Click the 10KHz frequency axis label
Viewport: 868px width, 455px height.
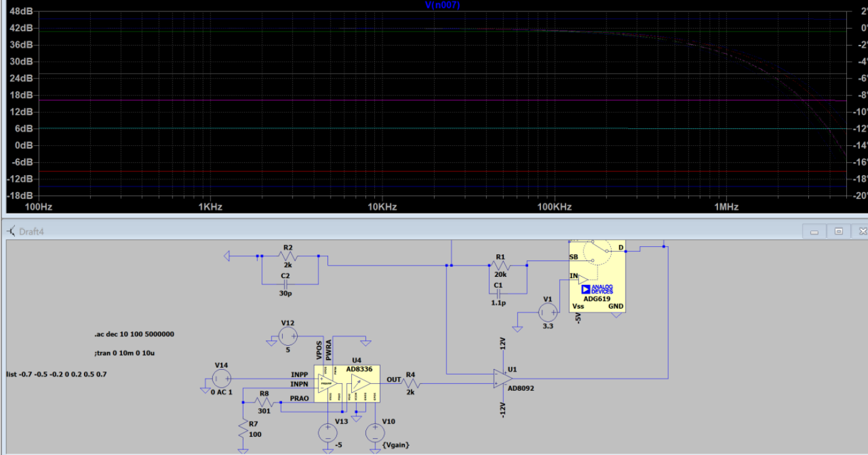coord(382,207)
